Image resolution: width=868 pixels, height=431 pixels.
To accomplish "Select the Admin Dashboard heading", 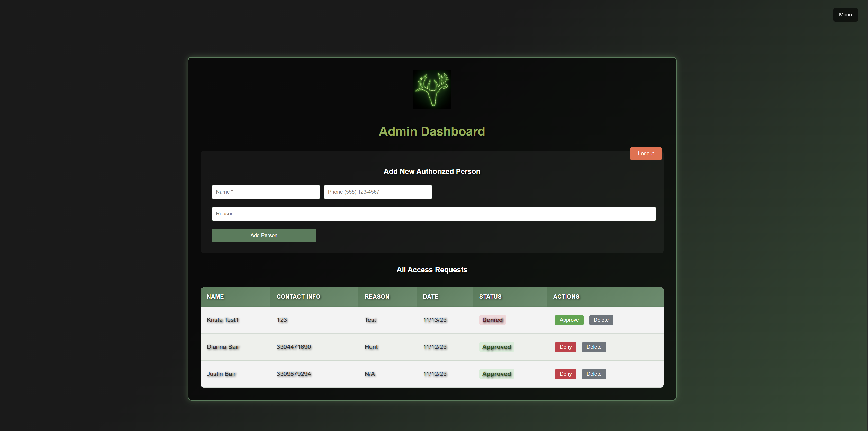I will 432,131.
